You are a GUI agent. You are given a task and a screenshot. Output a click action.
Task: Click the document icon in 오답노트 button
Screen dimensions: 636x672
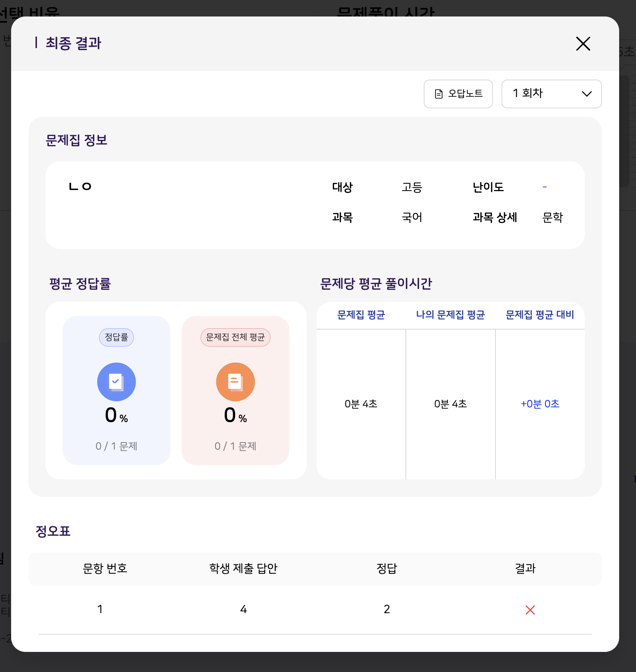click(x=439, y=94)
